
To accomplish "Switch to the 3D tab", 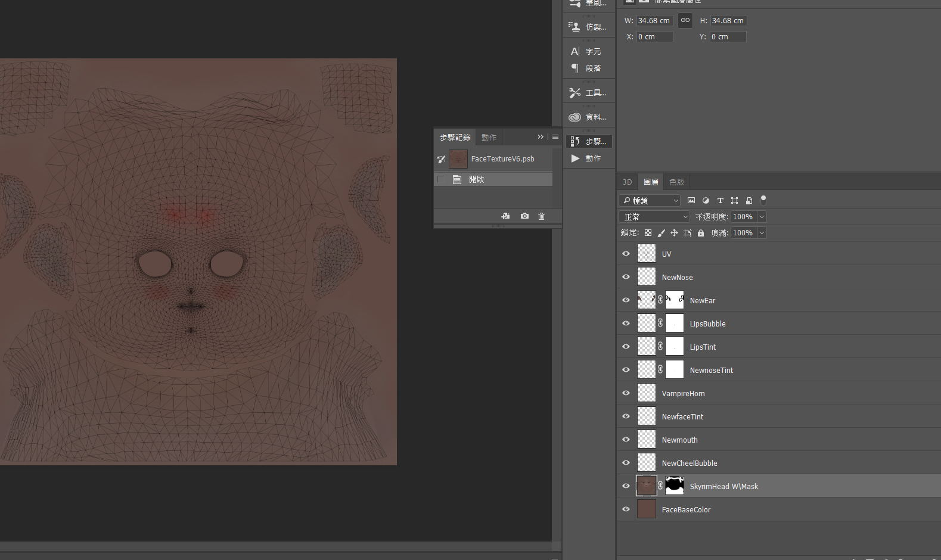I will pyautogui.click(x=627, y=182).
